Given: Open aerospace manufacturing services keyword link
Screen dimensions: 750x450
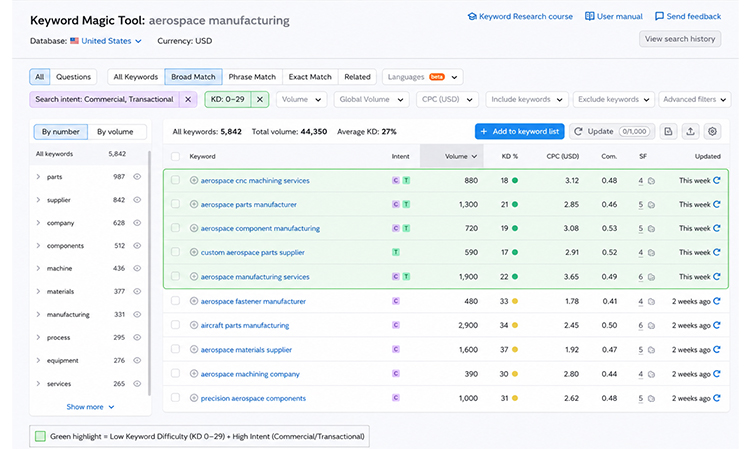Looking at the screenshot, I should click(255, 277).
